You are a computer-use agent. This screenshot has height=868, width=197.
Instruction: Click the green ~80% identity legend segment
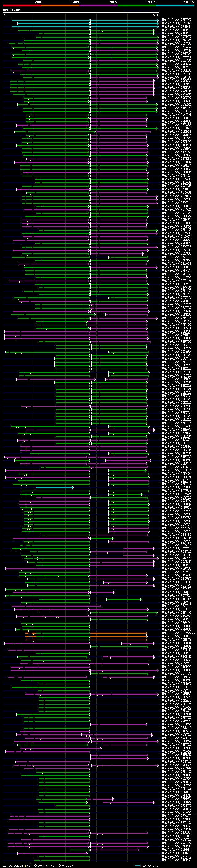pyautogui.click(x=137, y=6)
